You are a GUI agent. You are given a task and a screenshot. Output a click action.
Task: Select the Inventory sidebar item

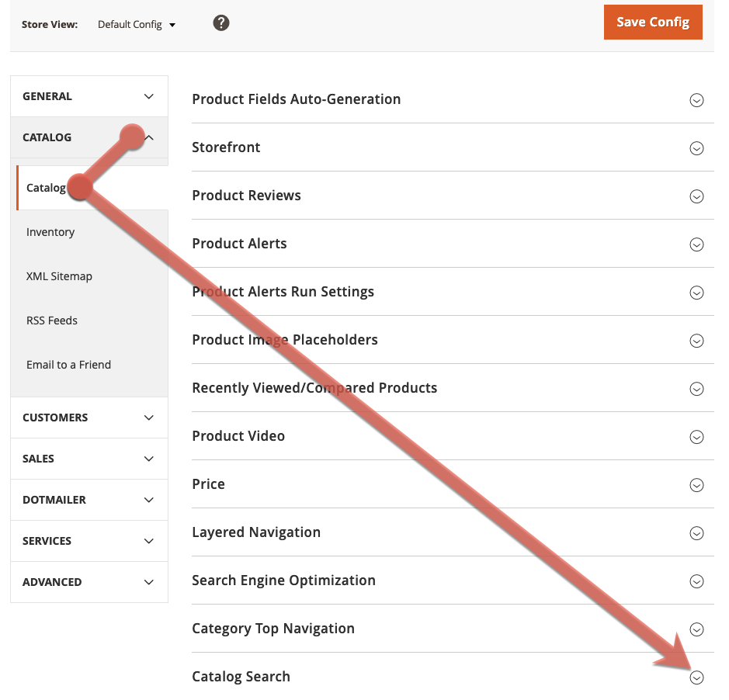pos(50,232)
